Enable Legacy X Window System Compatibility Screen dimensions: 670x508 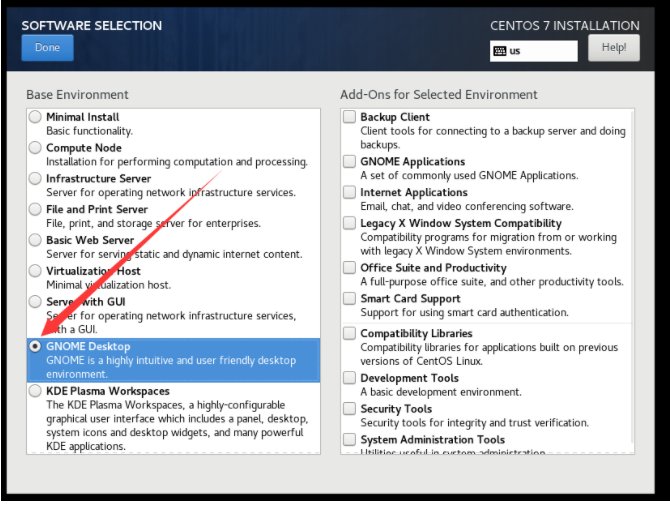(x=349, y=223)
